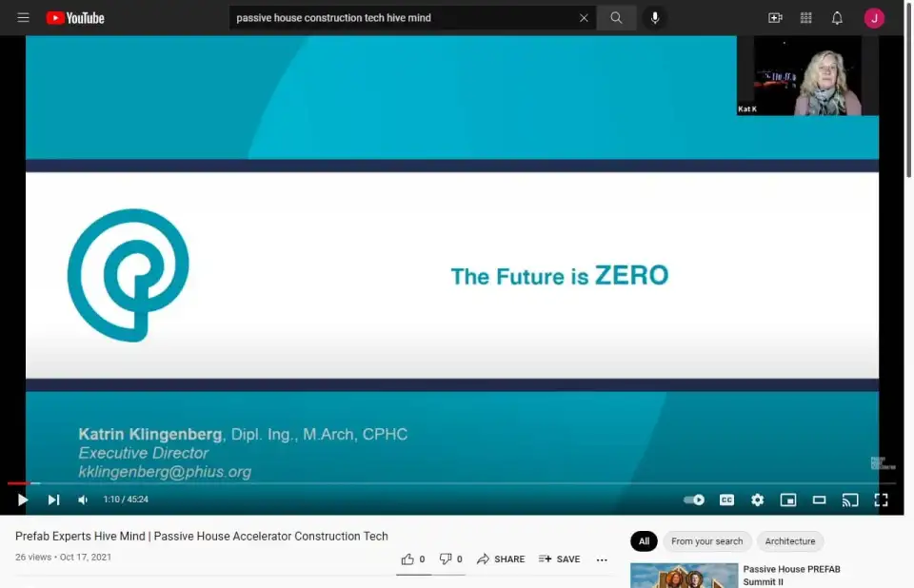Viewport: 914px width, 588px height.
Task: Toggle closed captions
Action: tap(726, 500)
